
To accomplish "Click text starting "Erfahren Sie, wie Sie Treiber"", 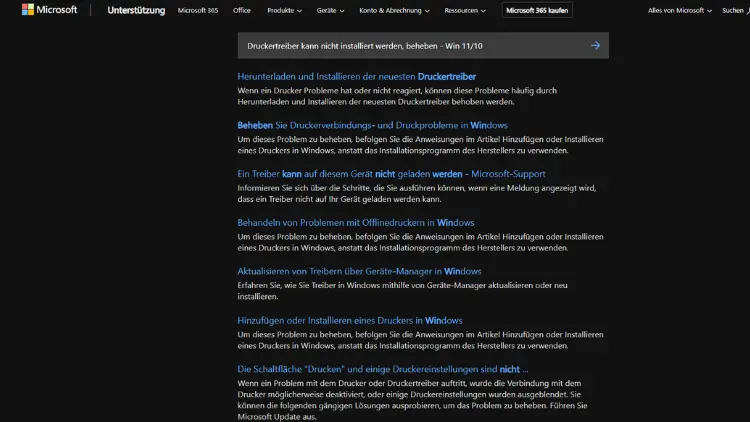I will (402, 291).
